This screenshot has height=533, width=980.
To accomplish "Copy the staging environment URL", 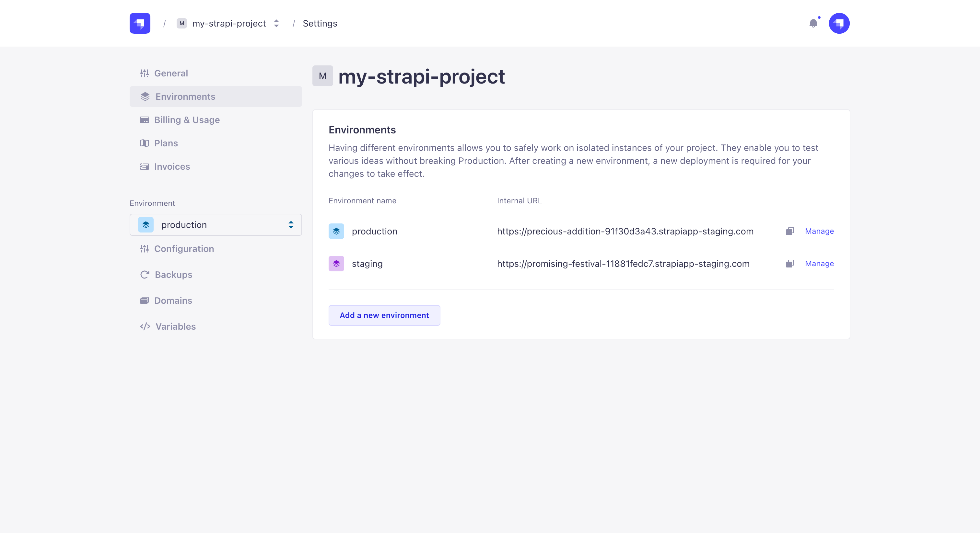I will point(790,264).
